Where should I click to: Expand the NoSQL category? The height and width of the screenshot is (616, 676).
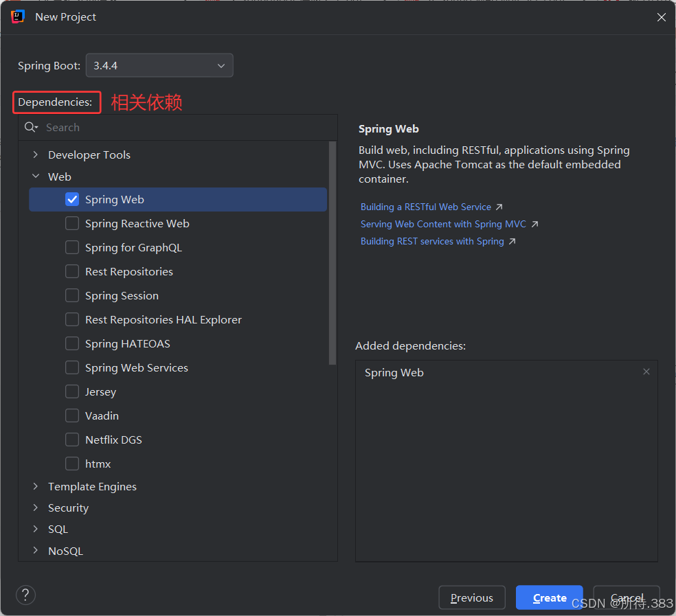(x=35, y=551)
